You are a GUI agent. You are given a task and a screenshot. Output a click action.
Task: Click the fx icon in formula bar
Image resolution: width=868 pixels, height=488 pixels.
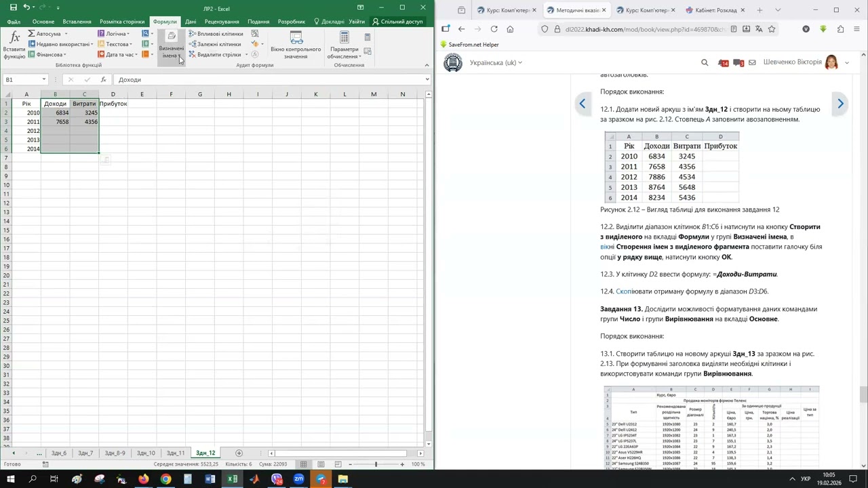(x=103, y=79)
